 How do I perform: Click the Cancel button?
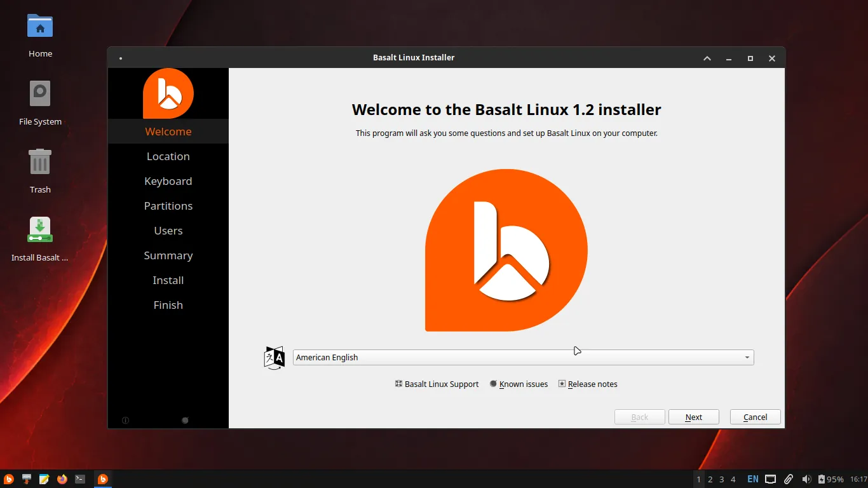pos(756,417)
